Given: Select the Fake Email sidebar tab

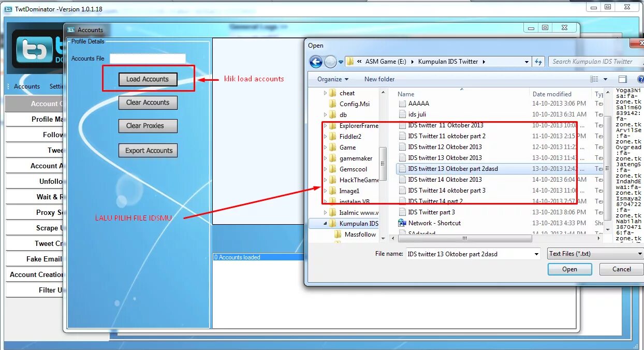Looking at the screenshot, I should point(35,259).
